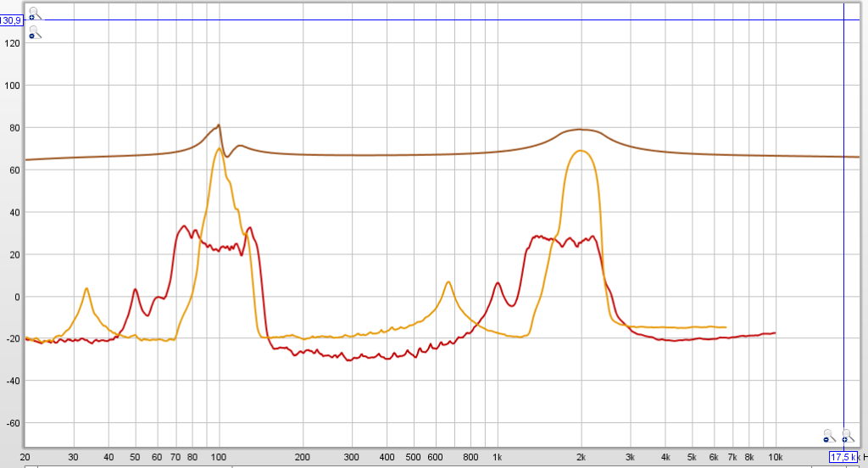Click the red trace's small peak at 1k
868x468 pixels.
498,283
